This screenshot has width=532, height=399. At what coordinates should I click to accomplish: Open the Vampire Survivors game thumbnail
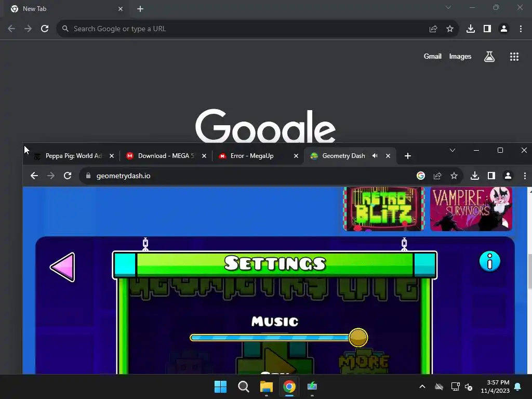(471, 209)
